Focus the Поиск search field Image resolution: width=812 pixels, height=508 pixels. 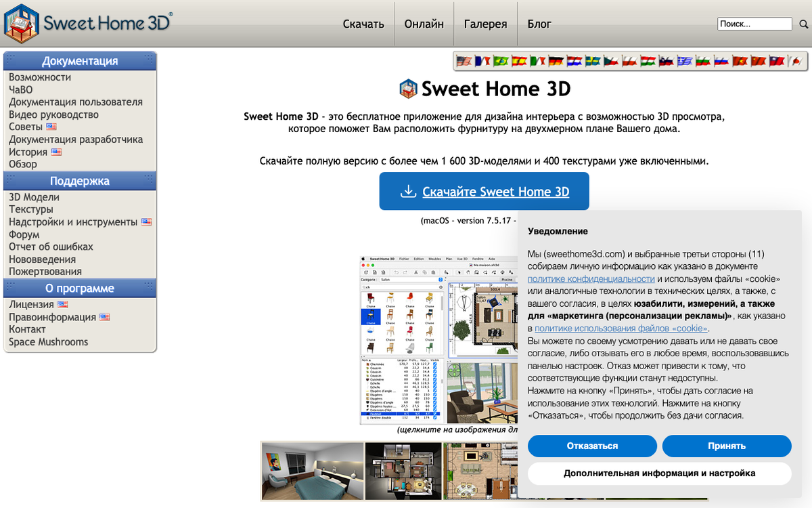pyautogui.click(x=754, y=24)
